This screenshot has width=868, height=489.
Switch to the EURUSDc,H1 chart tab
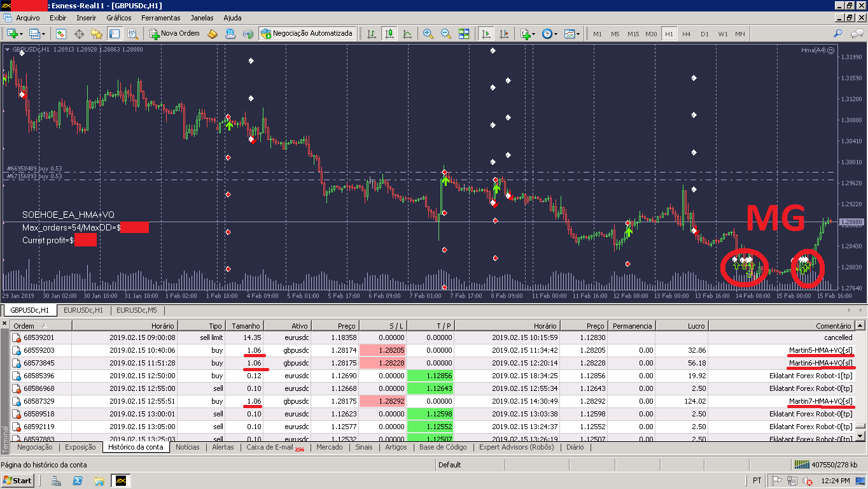click(83, 310)
